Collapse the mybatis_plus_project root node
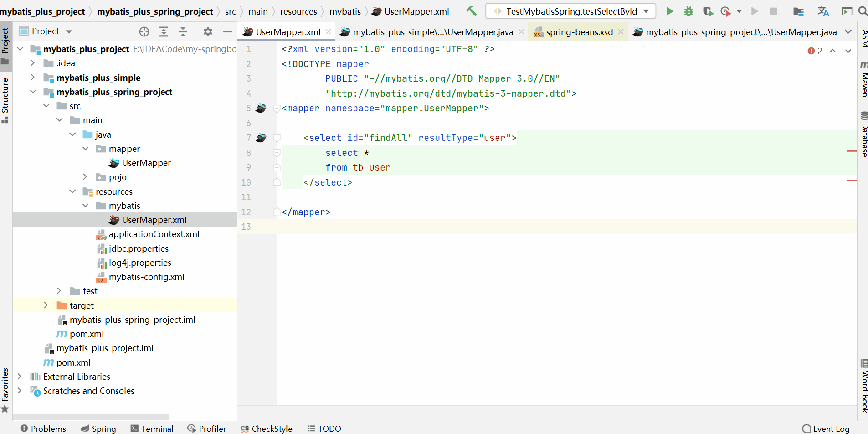The height and width of the screenshot is (434, 868). pyautogui.click(x=20, y=49)
